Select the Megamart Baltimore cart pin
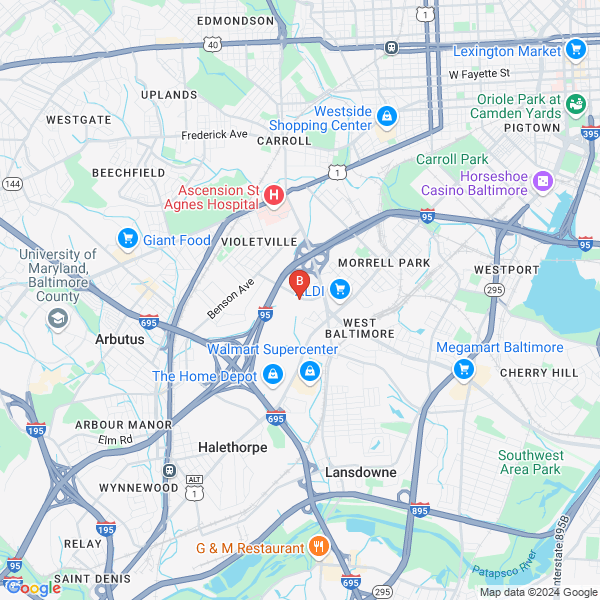 [464, 370]
